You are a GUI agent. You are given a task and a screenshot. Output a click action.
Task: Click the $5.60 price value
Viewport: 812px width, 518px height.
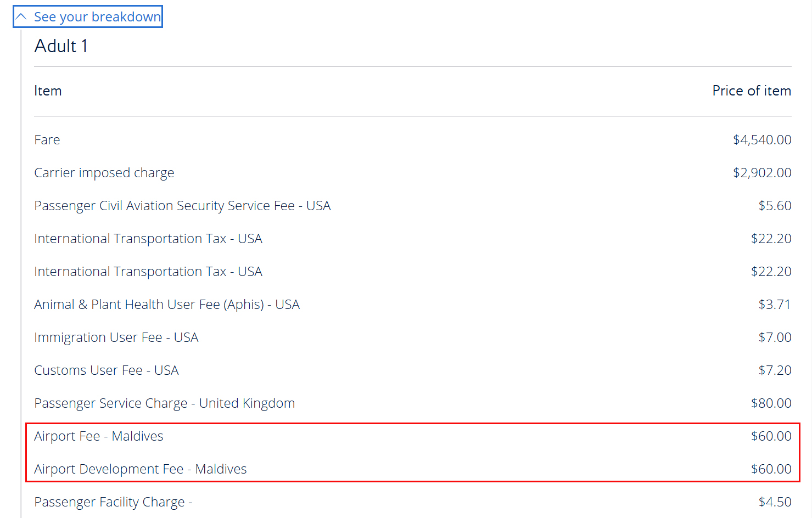coord(775,206)
